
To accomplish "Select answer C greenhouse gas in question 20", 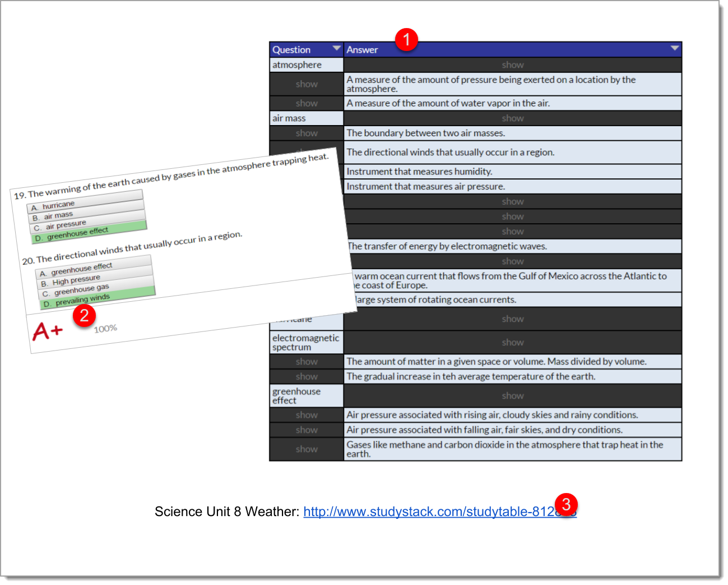I will point(96,287).
